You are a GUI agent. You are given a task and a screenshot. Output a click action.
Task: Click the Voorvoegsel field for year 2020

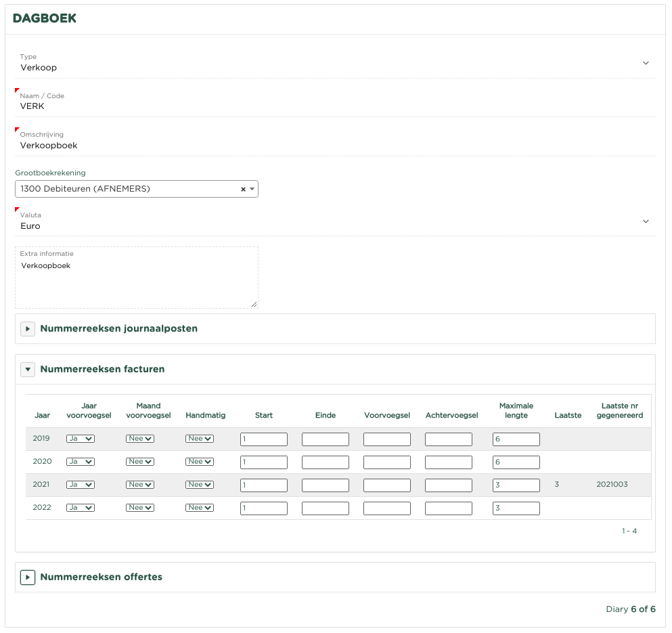387,462
